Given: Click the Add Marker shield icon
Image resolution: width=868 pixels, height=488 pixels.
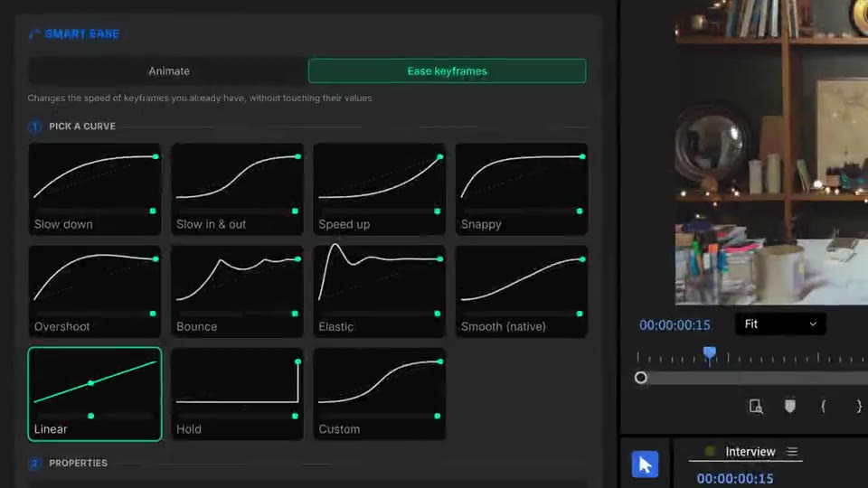Looking at the screenshot, I should (x=790, y=406).
